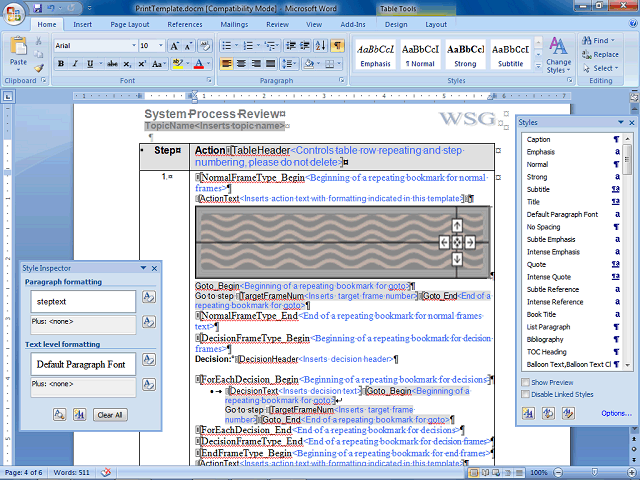Viewport: 640px width, 480px height.
Task: Open Manage Styles from Styles pane
Action: click(x=568, y=413)
